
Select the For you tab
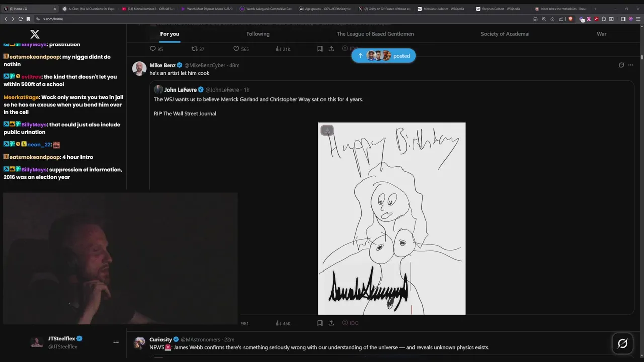170,34
